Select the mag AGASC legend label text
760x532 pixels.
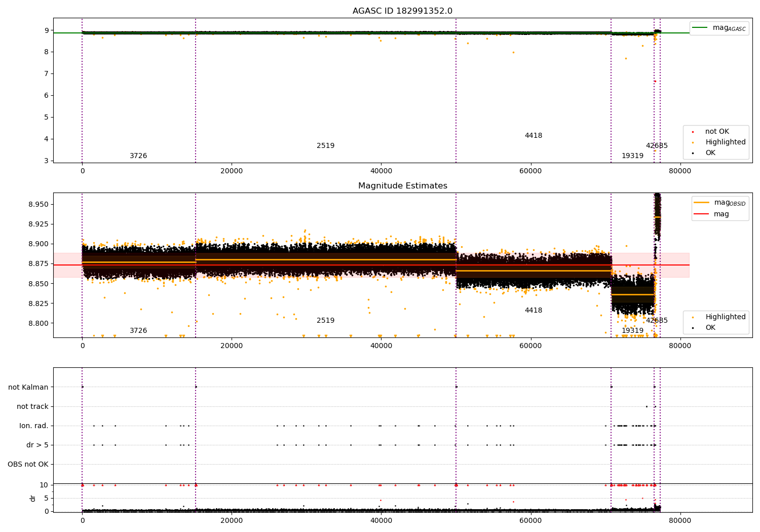point(729,28)
